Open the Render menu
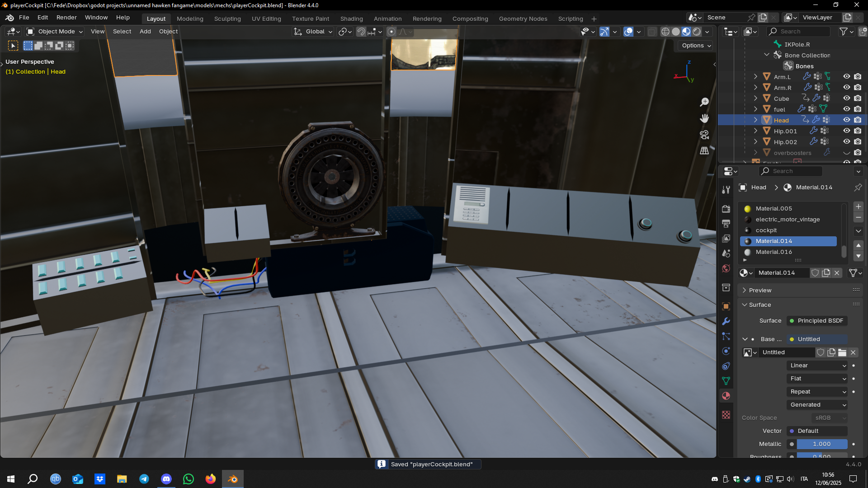The width and height of the screenshot is (868, 488). pyautogui.click(x=66, y=18)
